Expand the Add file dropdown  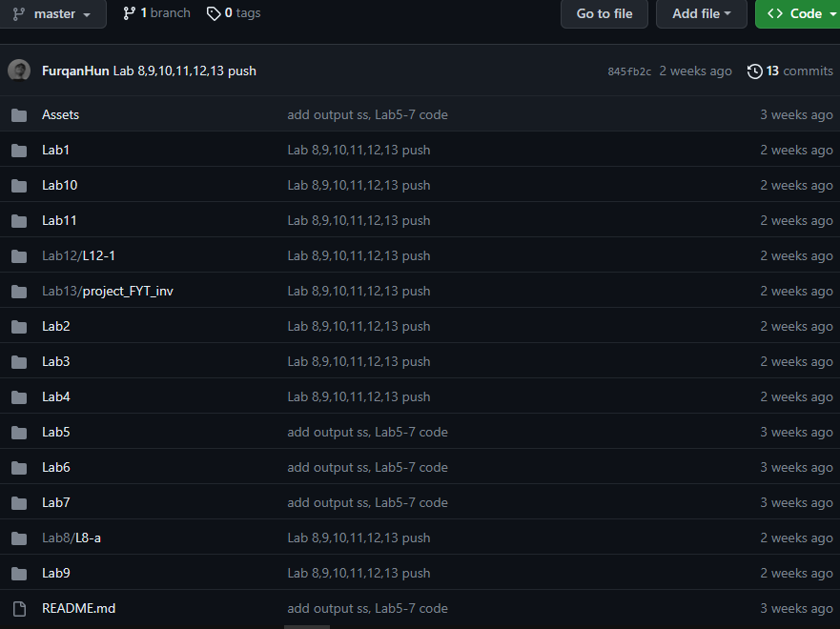(701, 14)
